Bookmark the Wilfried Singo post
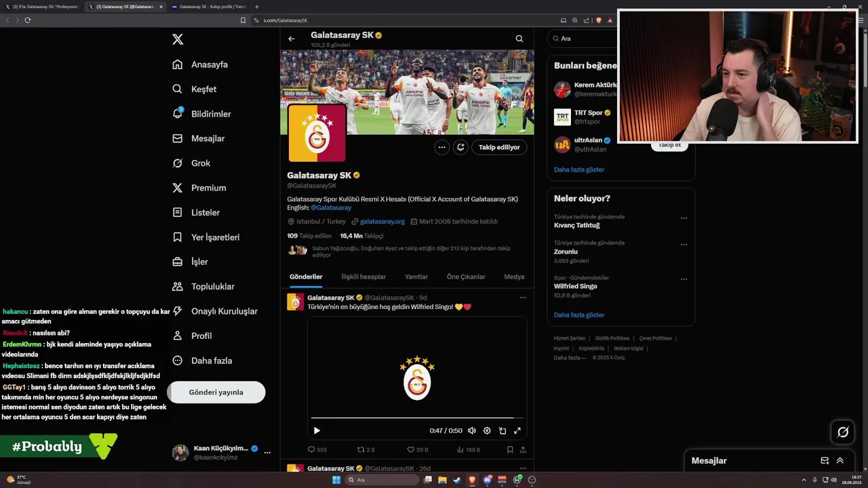The height and width of the screenshot is (488, 868). (510, 449)
